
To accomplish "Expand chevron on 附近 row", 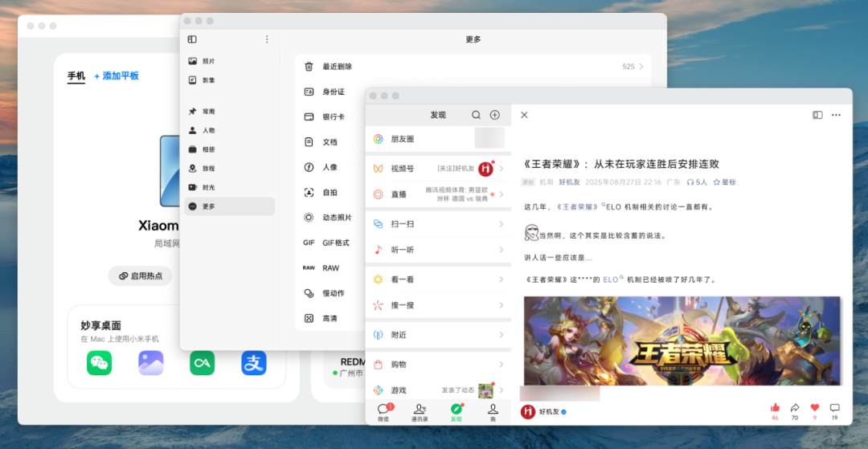I will (x=501, y=335).
